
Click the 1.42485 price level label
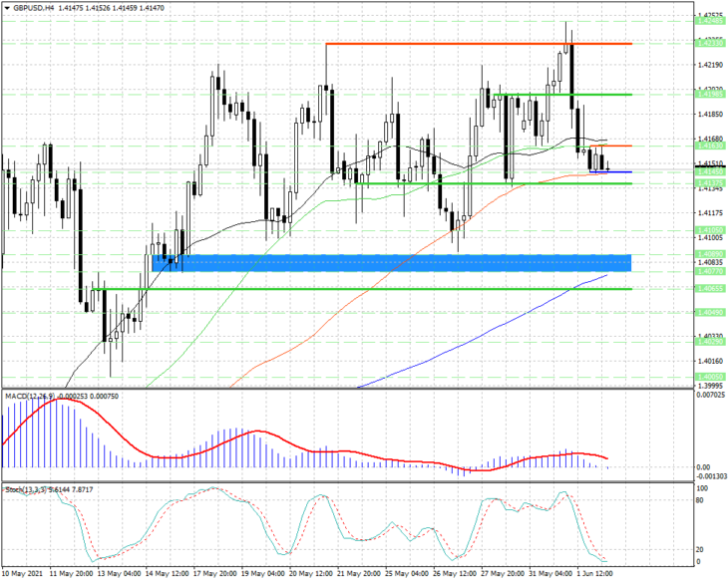click(710, 21)
